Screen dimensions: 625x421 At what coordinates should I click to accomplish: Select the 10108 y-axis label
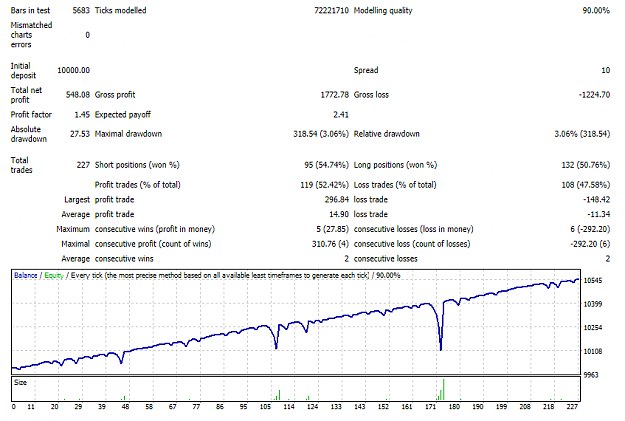[x=593, y=351]
